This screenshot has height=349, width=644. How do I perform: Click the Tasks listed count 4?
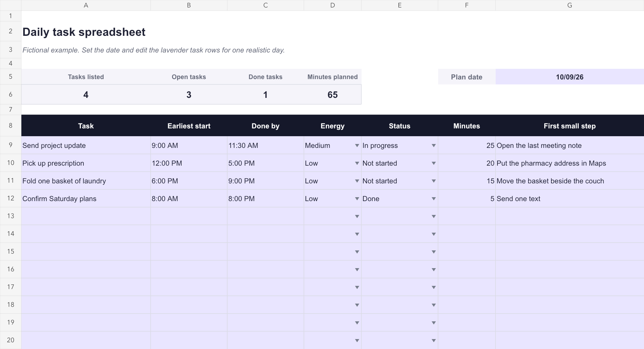coord(86,95)
